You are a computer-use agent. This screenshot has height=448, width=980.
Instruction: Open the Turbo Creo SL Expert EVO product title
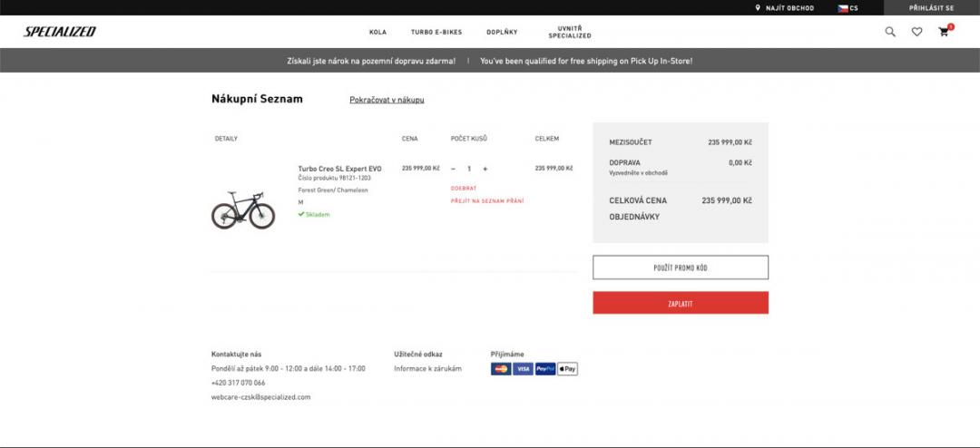(339, 169)
